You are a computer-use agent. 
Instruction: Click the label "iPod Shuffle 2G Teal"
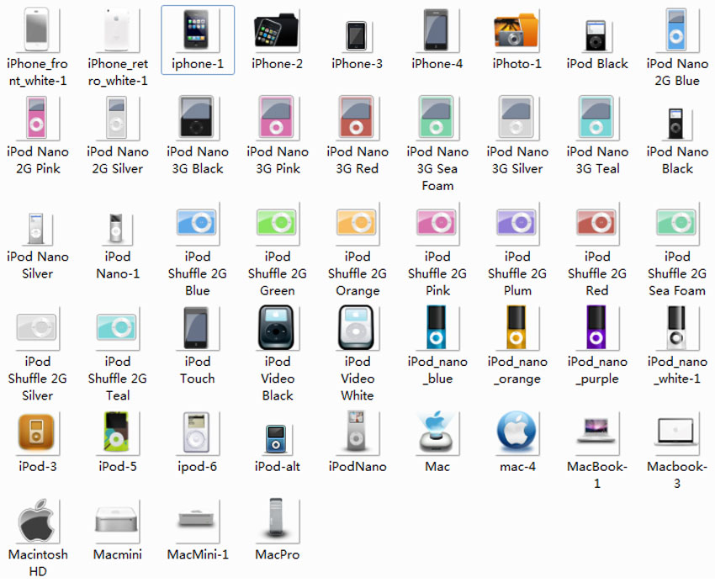[x=118, y=379]
